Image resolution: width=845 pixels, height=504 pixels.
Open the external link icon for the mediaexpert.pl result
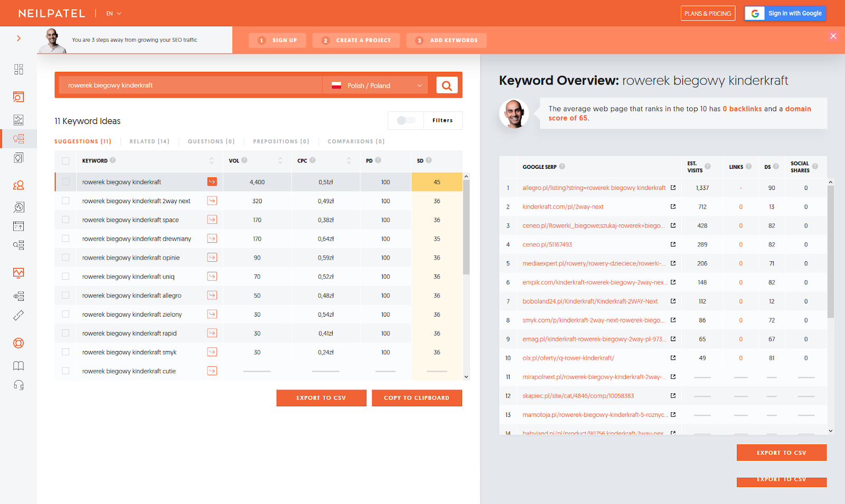tap(673, 263)
